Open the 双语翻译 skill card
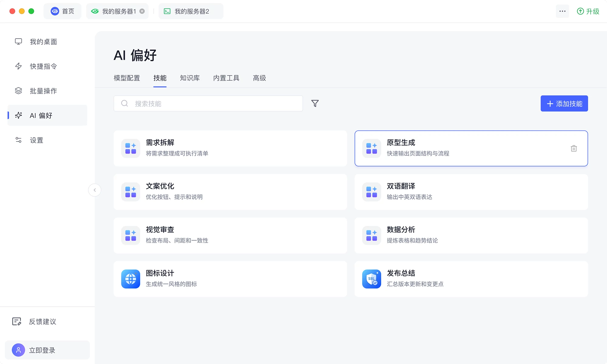 tap(471, 192)
